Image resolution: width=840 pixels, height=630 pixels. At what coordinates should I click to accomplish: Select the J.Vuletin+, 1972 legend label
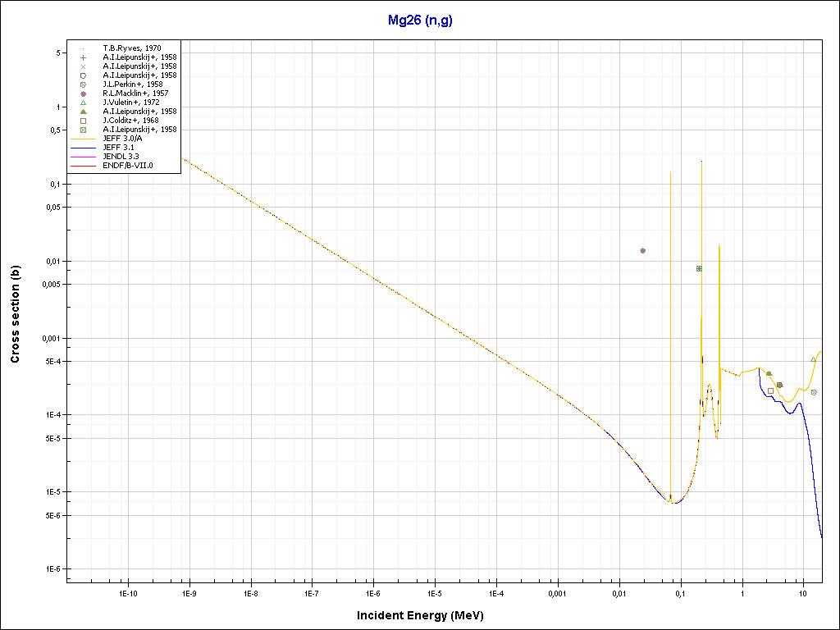click(x=131, y=103)
